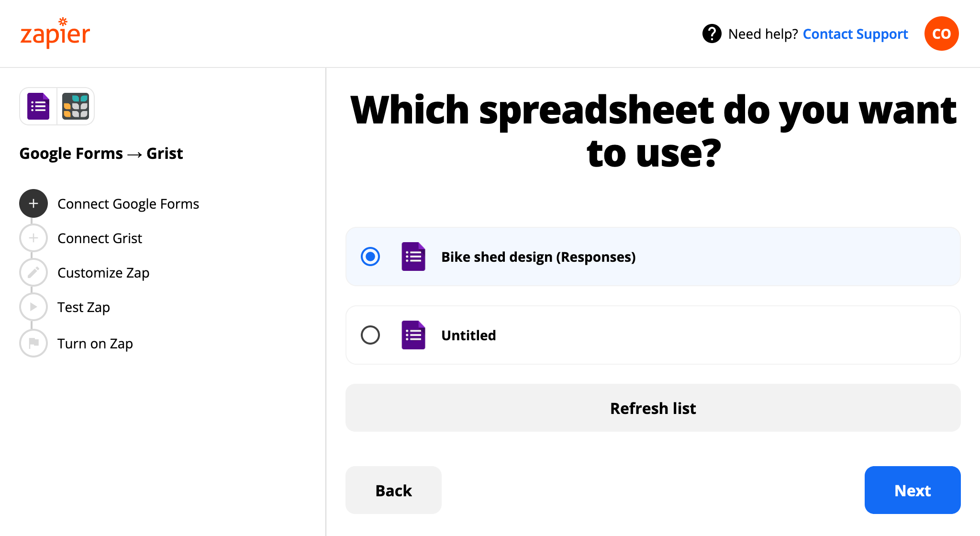Click the Zapier logo

pos(55,33)
